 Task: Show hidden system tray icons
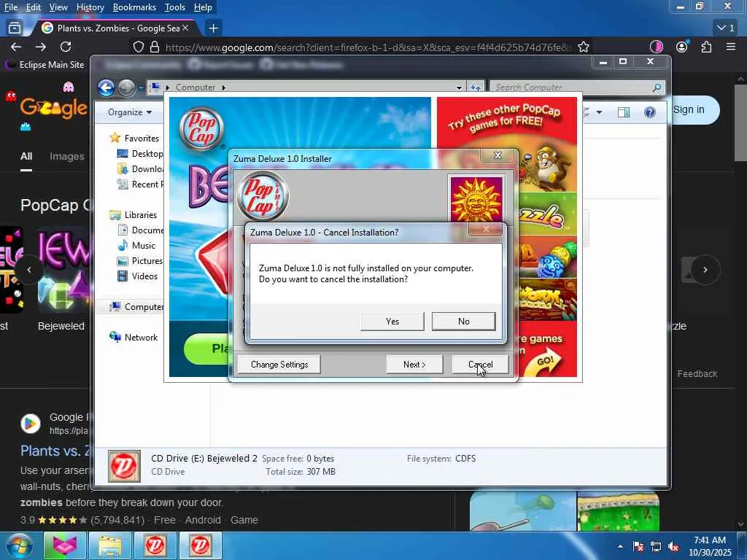tap(620, 547)
